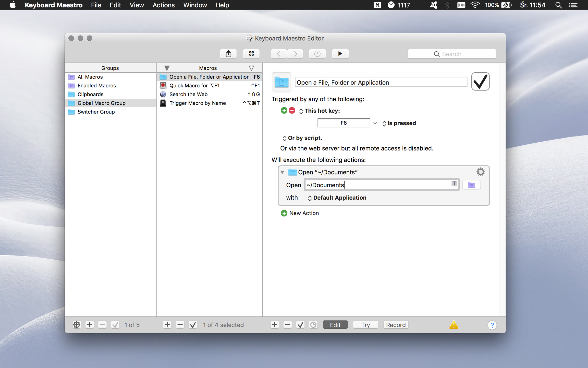Click the Try button

pyautogui.click(x=365, y=325)
